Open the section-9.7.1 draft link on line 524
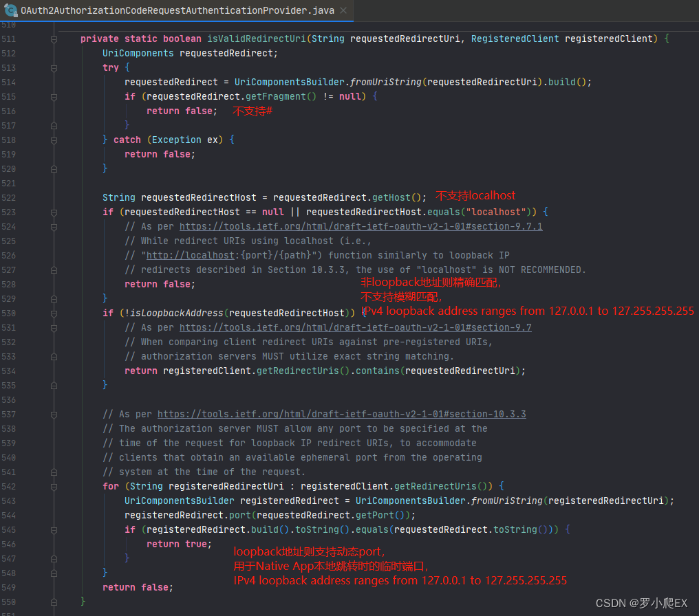The image size is (699, 616). [361, 226]
